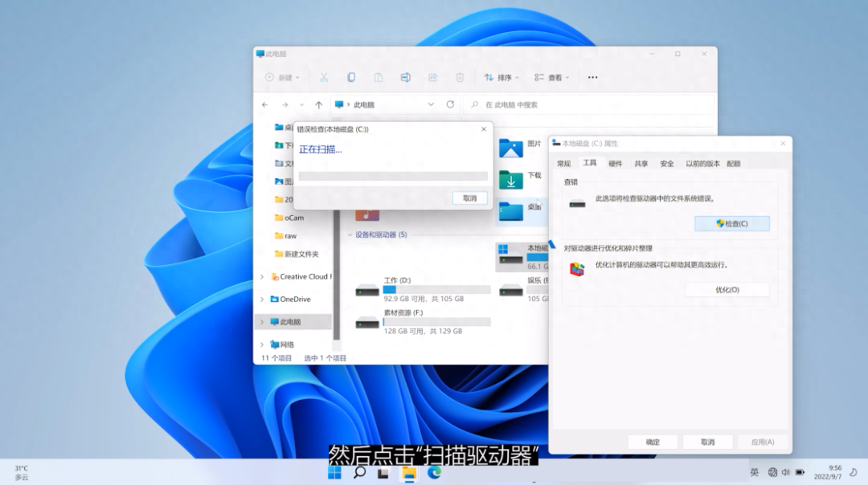Click the 在此电脑中搜索 search box
Viewport: 868px width, 485px height.
point(591,104)
